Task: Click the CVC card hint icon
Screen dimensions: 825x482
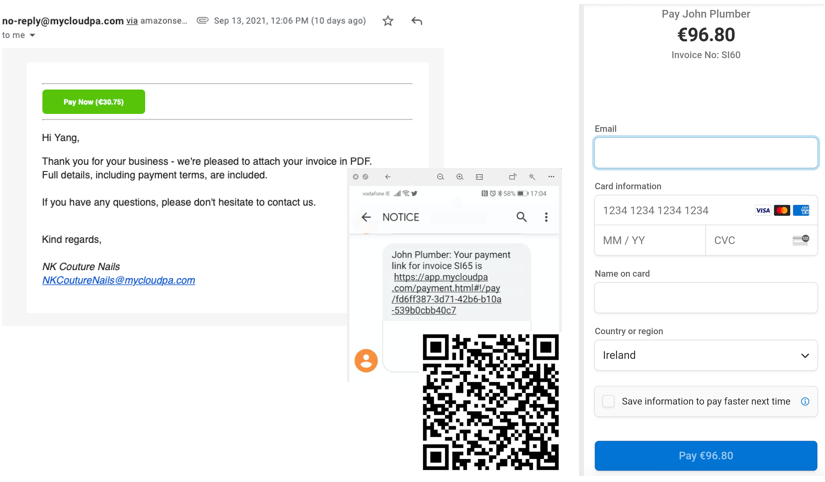Action: click(801, 240)
